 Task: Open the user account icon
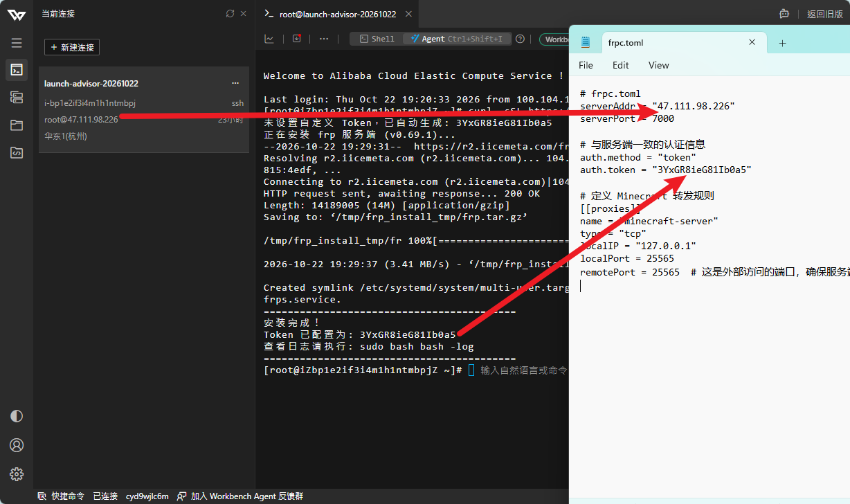click(x=17, y=445)
